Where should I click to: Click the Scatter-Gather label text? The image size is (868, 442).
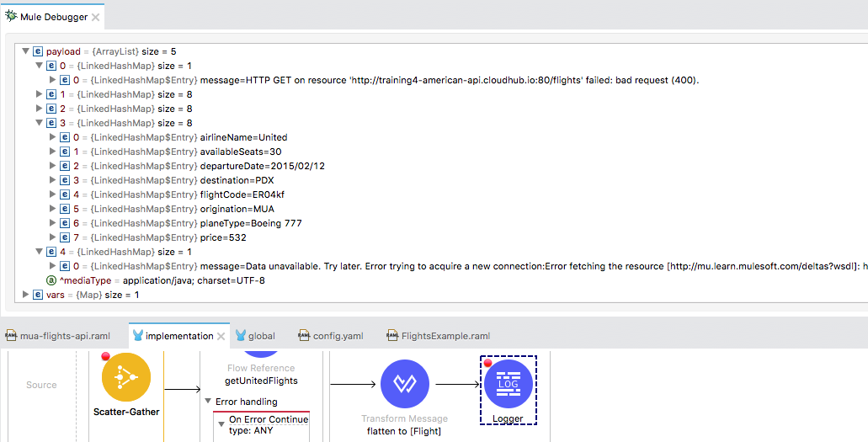pyautogui.click(x=126, y=412)
